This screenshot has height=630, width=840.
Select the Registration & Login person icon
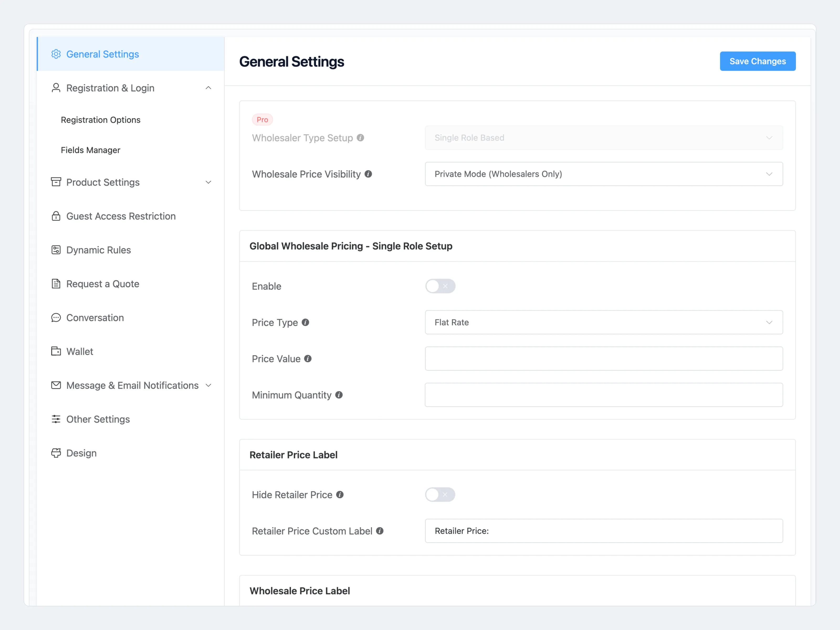56,88
